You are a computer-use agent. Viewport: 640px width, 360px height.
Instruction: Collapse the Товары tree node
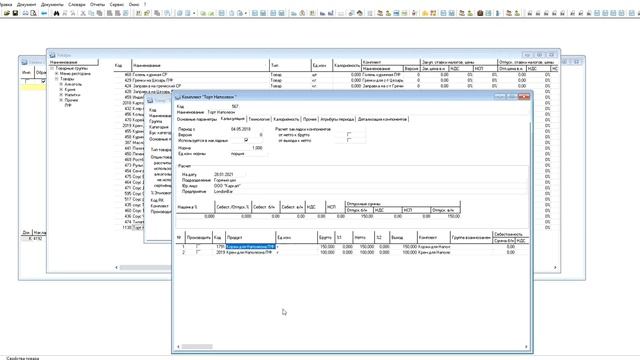(x=57, y=79)
